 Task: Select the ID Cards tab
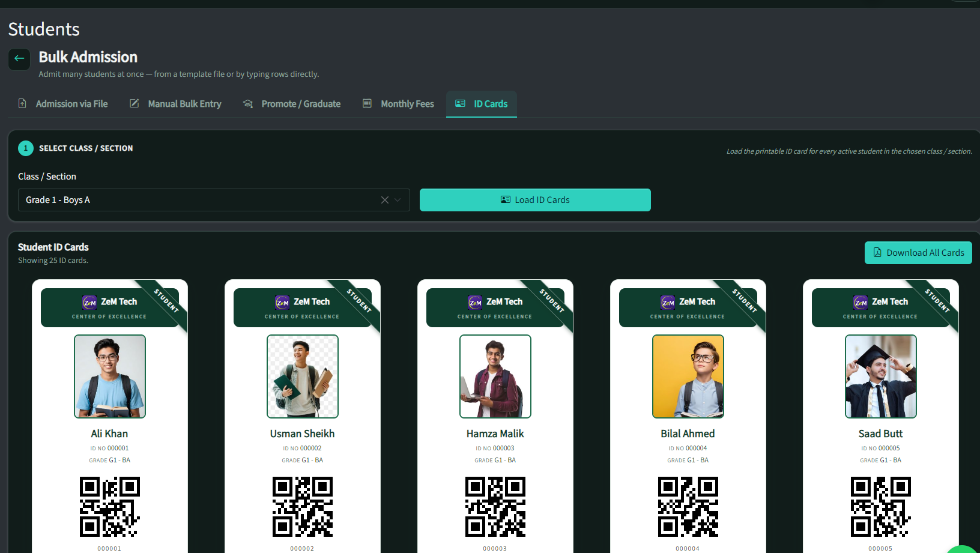click(x=482, y=104)
